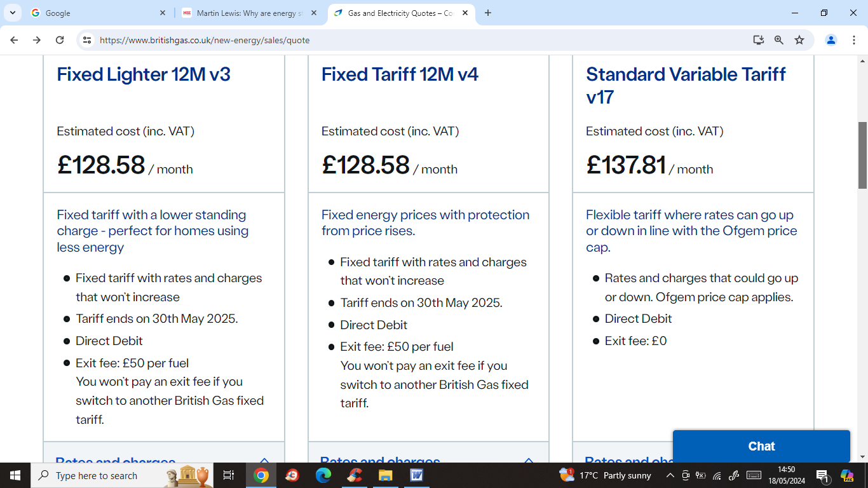Viewport: 868px width, 488px height.
Task: Click 'Flexible tariff where rates can go up' text
Action: pyautogui.click(x=691, y=231)
